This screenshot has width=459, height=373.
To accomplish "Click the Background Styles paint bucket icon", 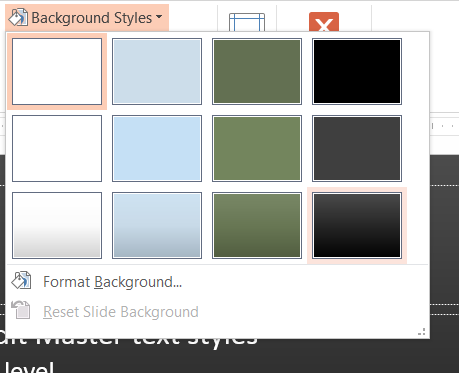I will [18, 17].
